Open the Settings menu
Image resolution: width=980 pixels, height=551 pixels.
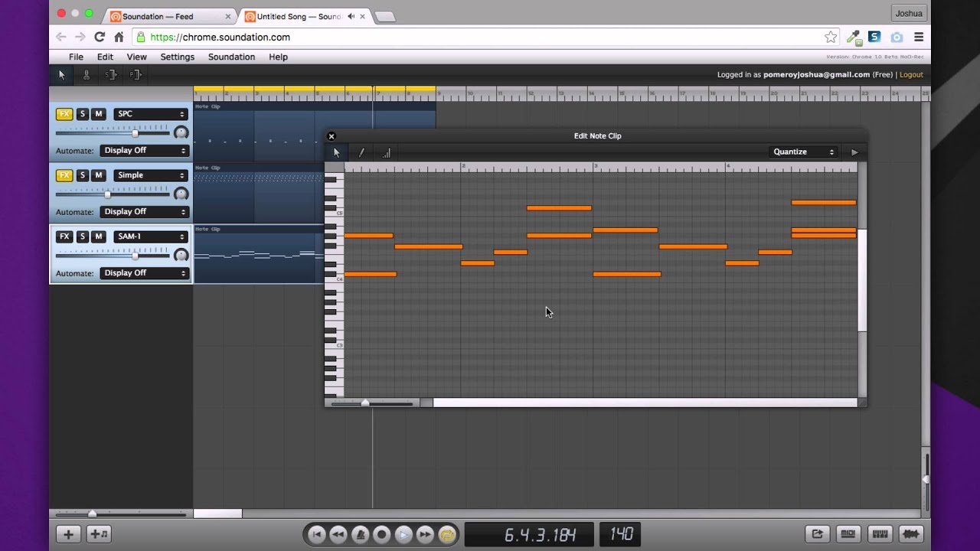tap(177, 57)
